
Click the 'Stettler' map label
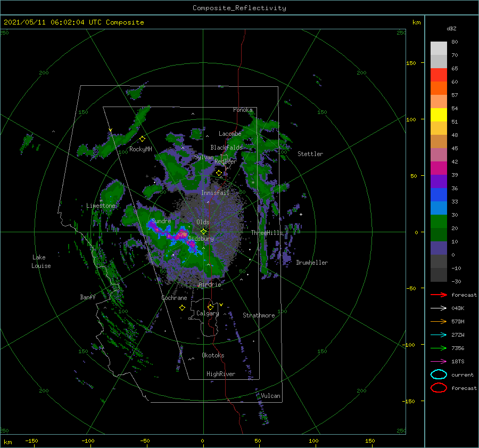click(310, 154)
